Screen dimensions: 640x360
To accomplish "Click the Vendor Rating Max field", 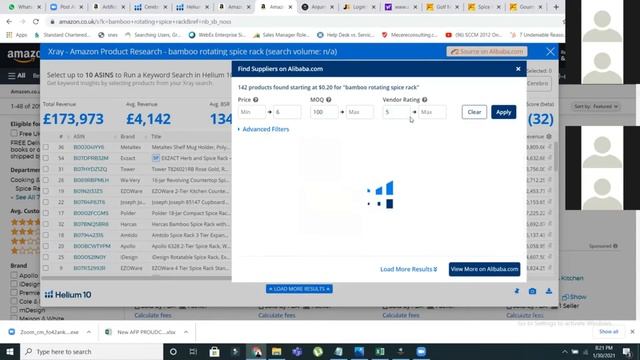I will pyautogui.click(x=432, y=112).
